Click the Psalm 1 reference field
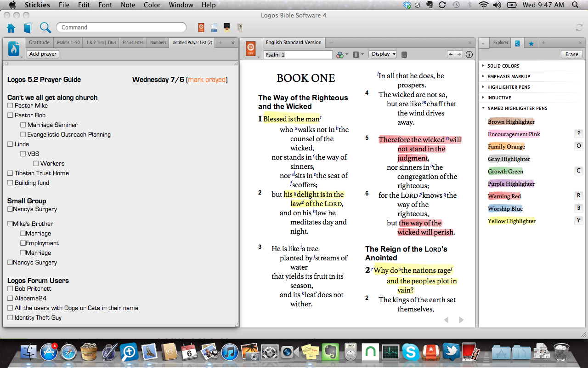588x368 pixels. 298,55
